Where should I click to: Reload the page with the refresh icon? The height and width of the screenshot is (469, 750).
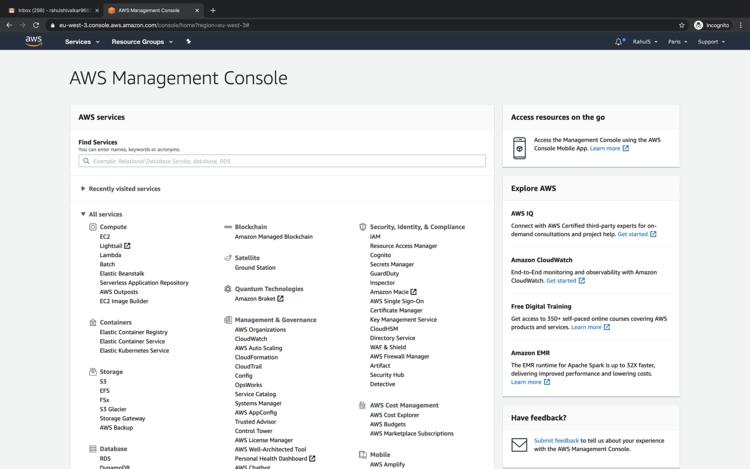(36, 25)
